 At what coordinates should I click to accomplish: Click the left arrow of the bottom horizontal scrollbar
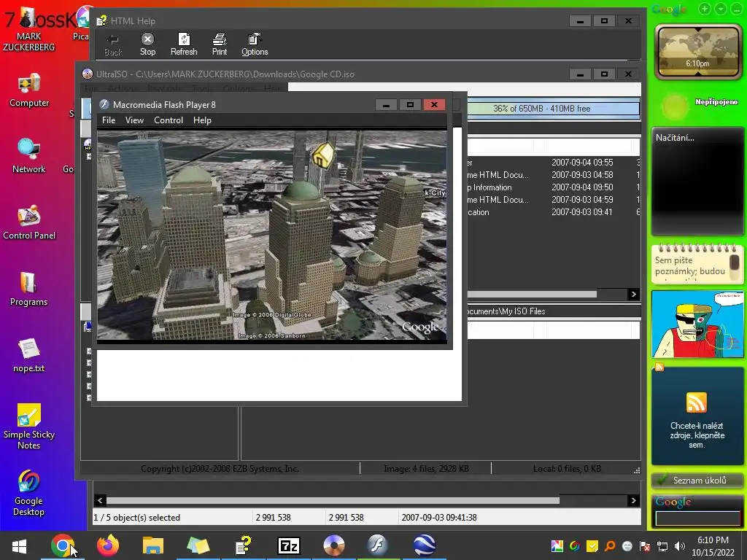tap(99, 500)
